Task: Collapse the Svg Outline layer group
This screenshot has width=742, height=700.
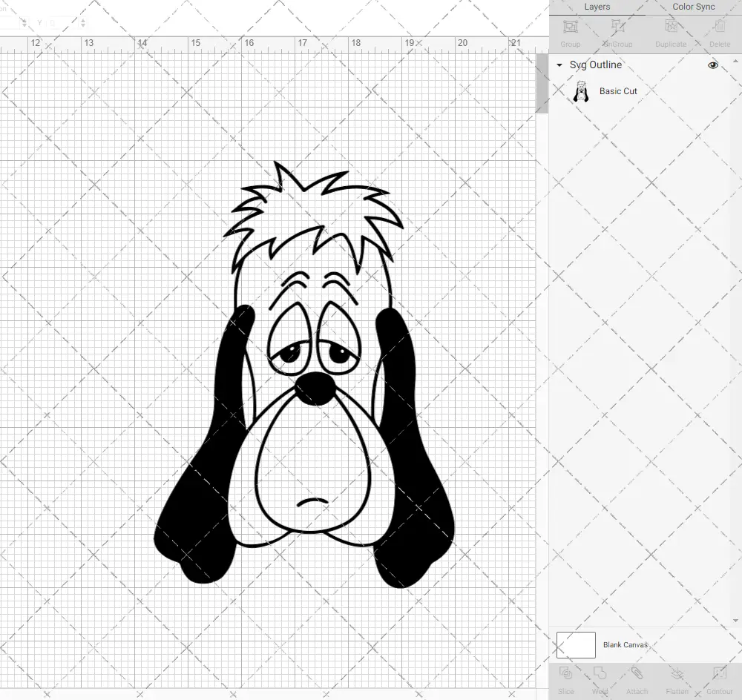Action: tap(558, 65)
